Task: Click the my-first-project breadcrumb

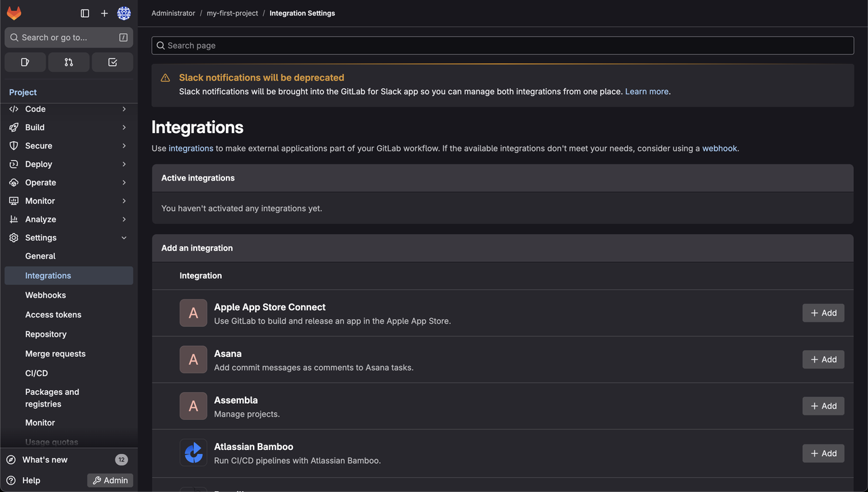Action: [232, 13]
